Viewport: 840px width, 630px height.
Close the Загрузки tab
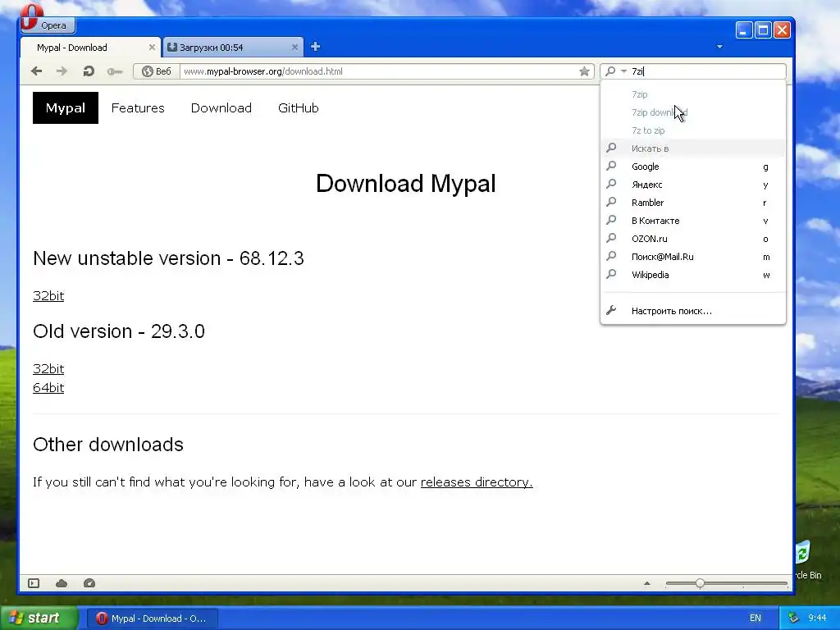[294, 47]
